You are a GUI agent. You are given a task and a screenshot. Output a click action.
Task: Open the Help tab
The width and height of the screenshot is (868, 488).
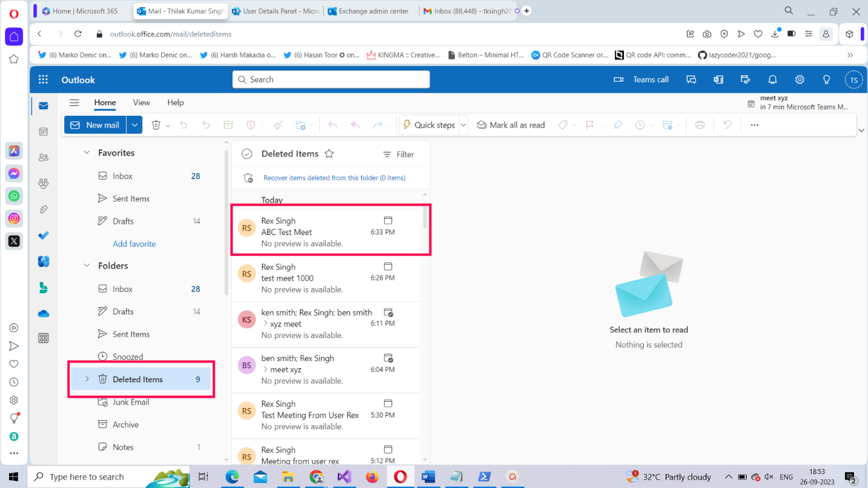coord(175,103)
